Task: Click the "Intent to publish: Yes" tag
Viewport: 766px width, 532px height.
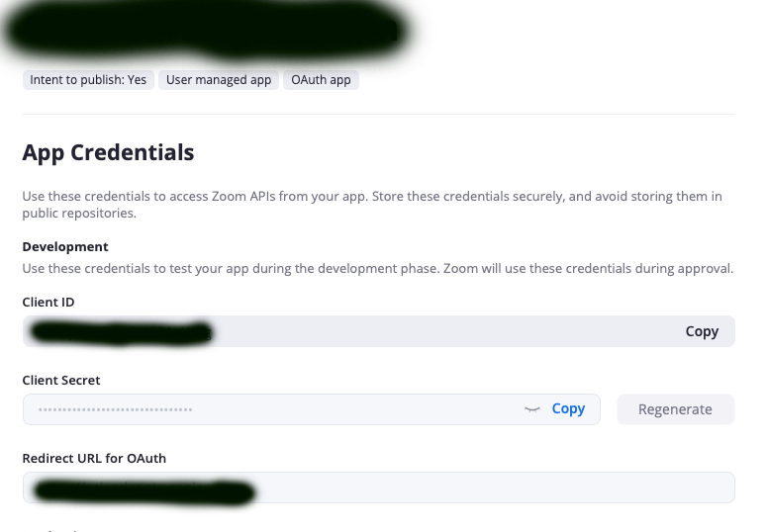Action: click(x=88, y=80)
